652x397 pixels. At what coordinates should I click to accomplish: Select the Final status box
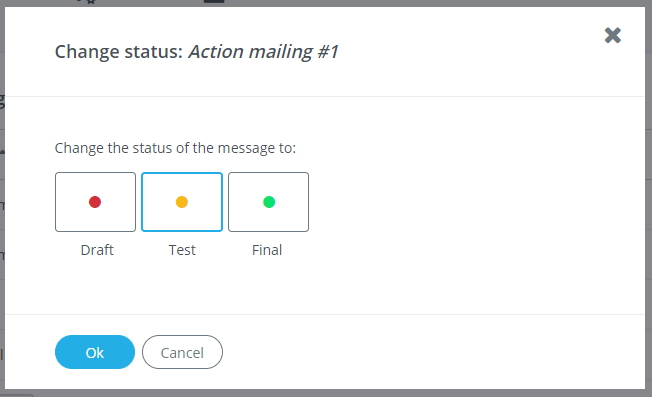[x=268, y=202]
